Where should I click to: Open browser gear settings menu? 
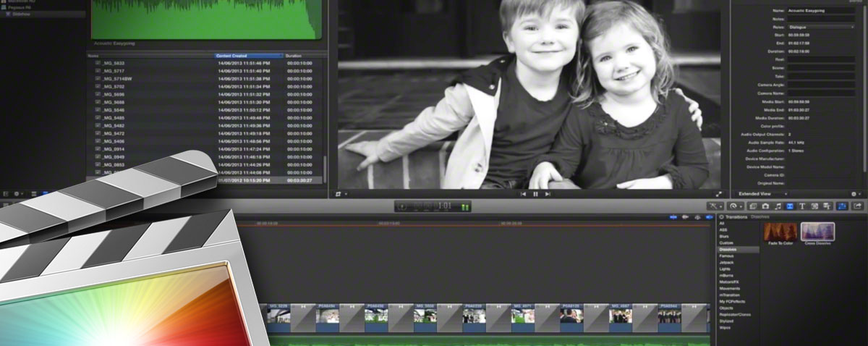click(x=18, y=194)
